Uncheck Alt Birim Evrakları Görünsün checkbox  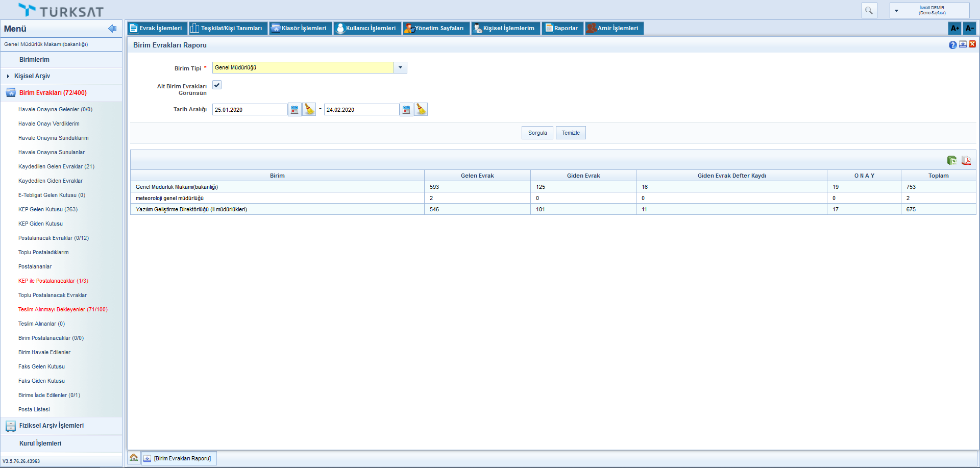(217, 85)
